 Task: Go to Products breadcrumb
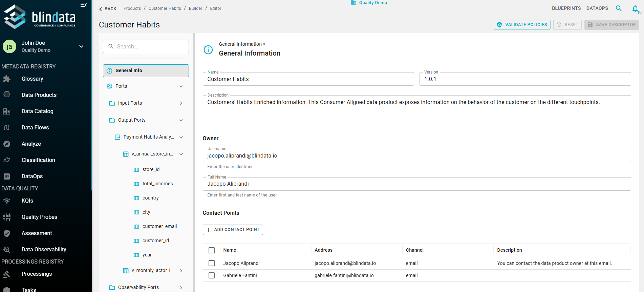point(132,8)
